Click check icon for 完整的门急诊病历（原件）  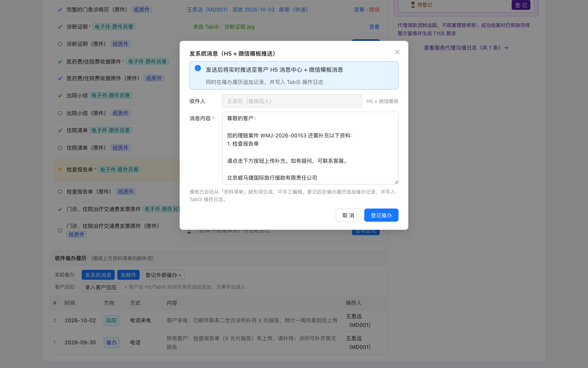point(60,10)
